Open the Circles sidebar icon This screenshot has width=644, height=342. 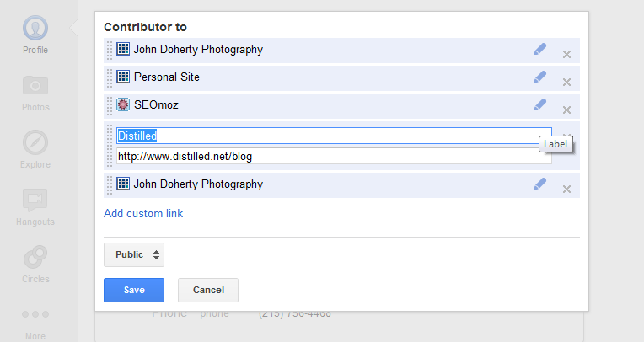pos(35,257)
